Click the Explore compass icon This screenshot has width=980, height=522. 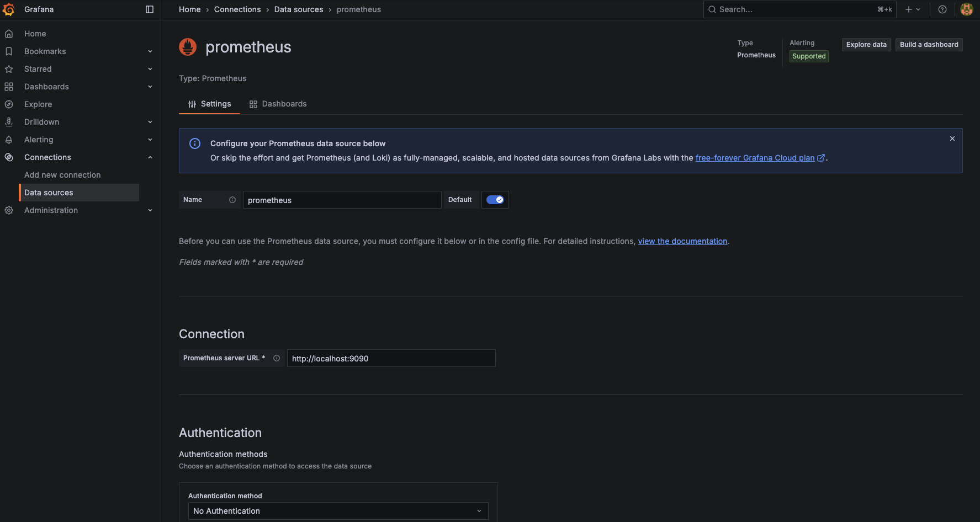(x=9, y=104)
